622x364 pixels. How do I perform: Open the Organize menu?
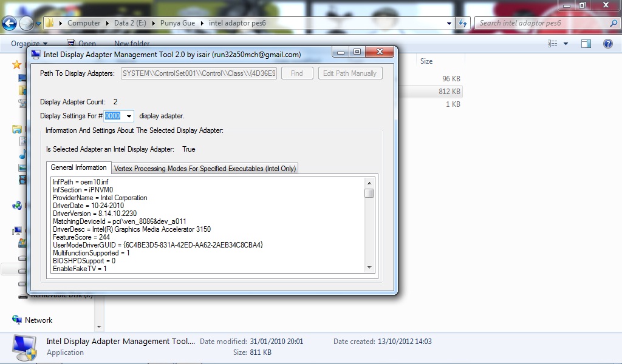point(29,44)
